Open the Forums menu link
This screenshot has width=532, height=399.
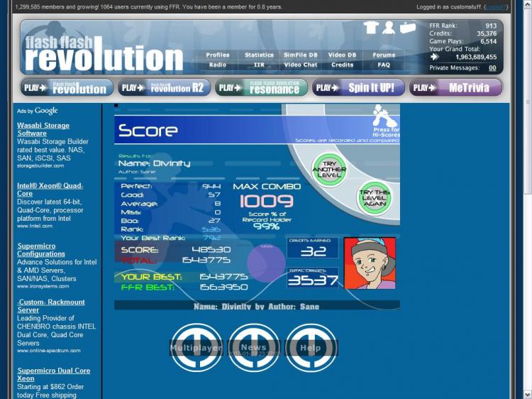tap(384, 55)
